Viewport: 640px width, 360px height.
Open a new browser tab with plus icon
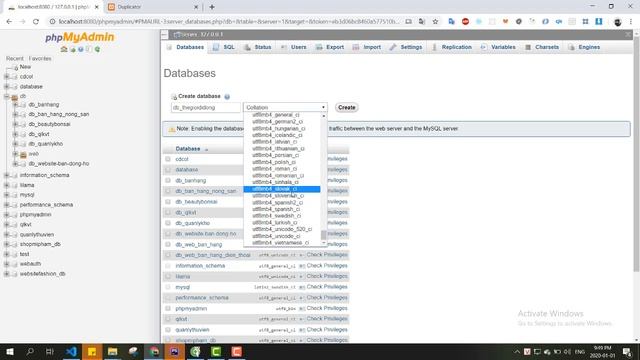click(212, 7)
